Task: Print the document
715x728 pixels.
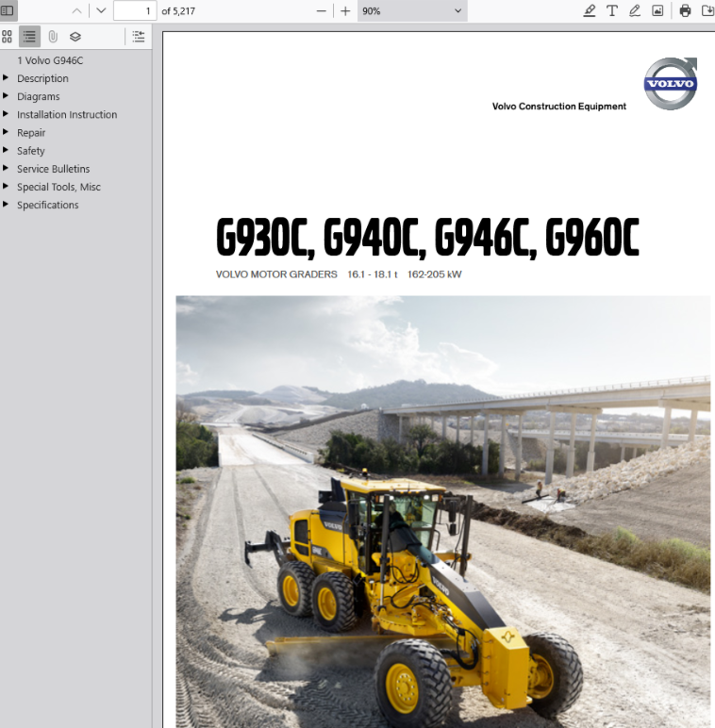Action: tap(685, 11)
